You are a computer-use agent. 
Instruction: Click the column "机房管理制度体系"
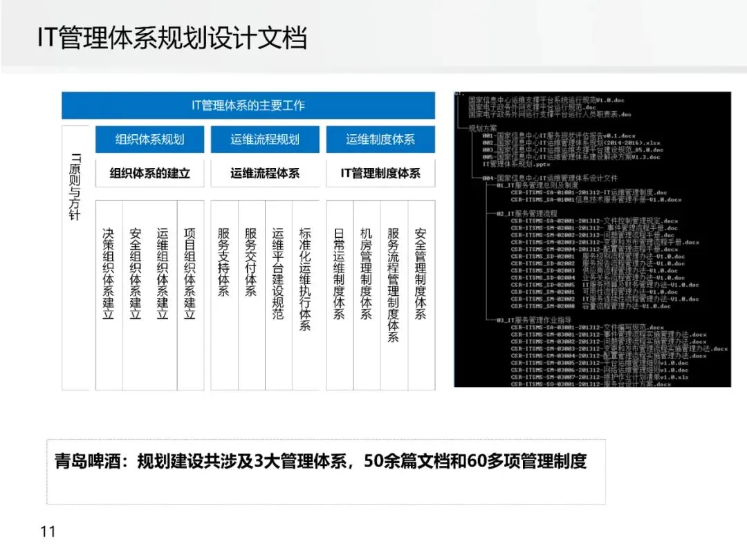[367, 273]
